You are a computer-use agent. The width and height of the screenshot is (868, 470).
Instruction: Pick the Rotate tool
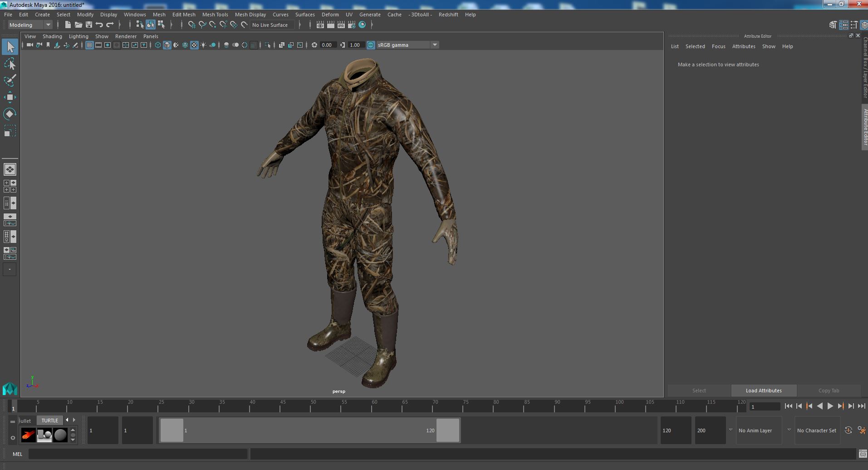10,114
